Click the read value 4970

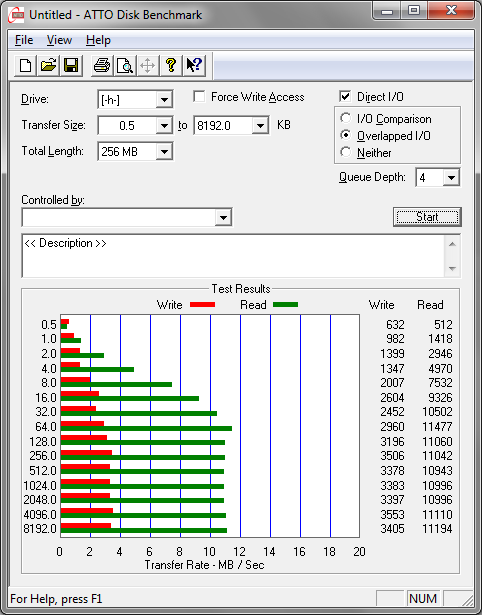click(440, 369)
